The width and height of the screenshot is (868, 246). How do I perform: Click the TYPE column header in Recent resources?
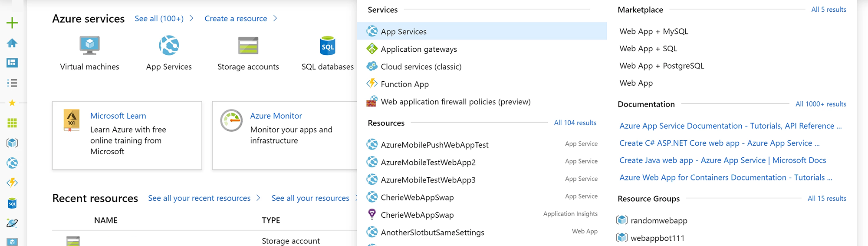[x=271, y=220]
